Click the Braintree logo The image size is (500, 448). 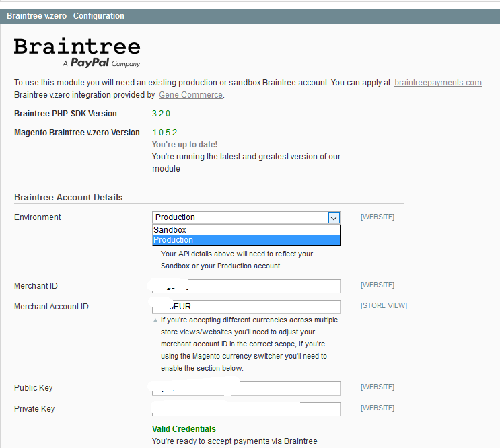pyautogui.click(x=77, y=46)
